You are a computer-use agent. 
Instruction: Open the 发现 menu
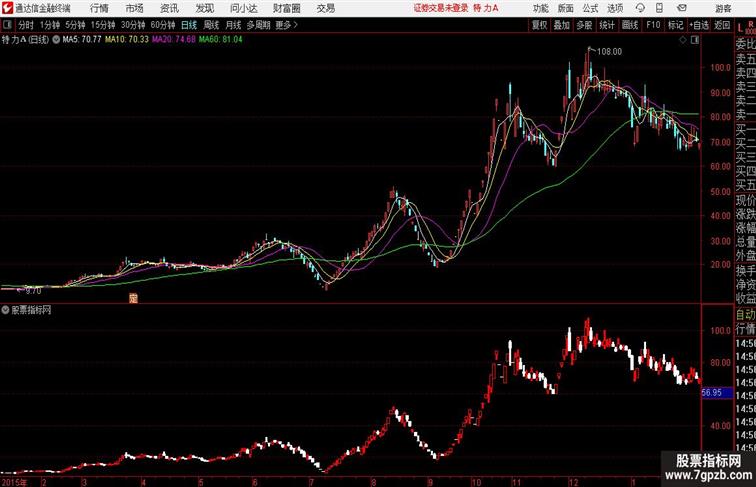click(x=205, y=8)
